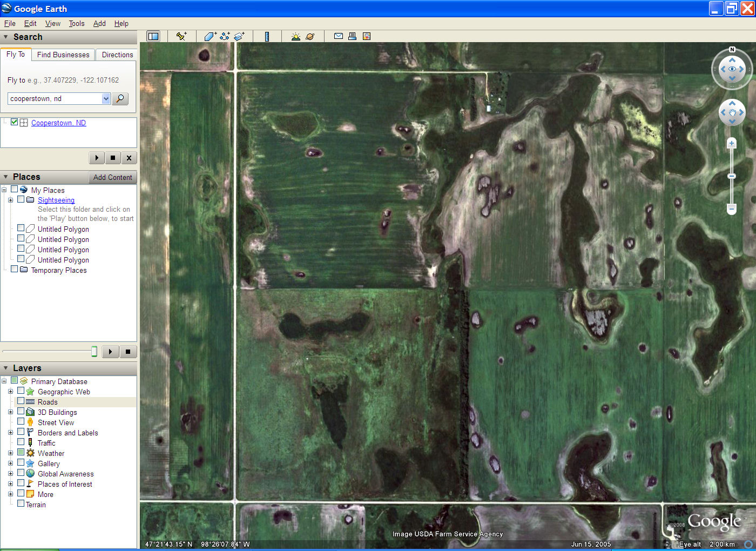Clear search results with X button
Screen dimensions: 756x551
click(x=129, y=158)
